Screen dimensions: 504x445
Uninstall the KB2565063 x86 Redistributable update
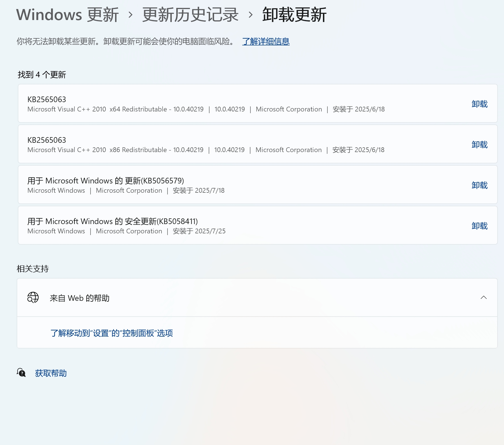click(479, 144)
